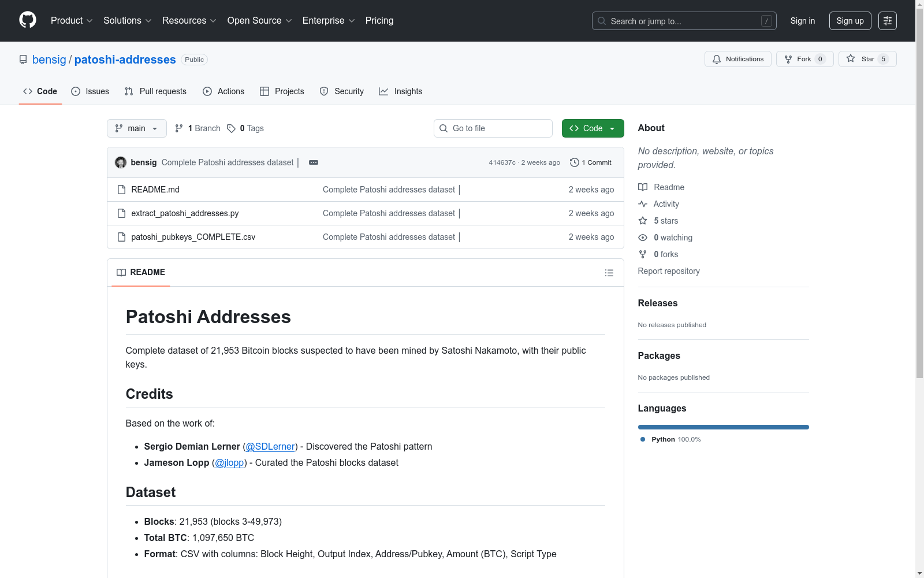Expand the Open Source menu
The image size is (924, 578).
(260, 21)
